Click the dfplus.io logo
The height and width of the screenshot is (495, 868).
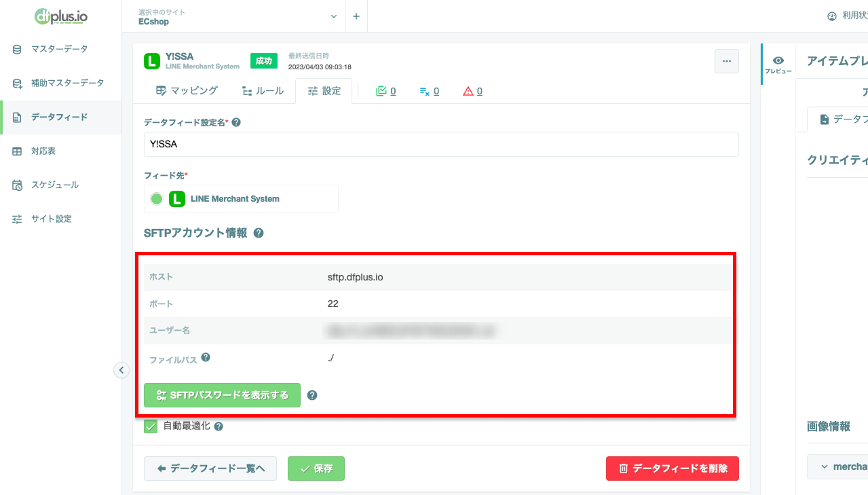[60, 16]
